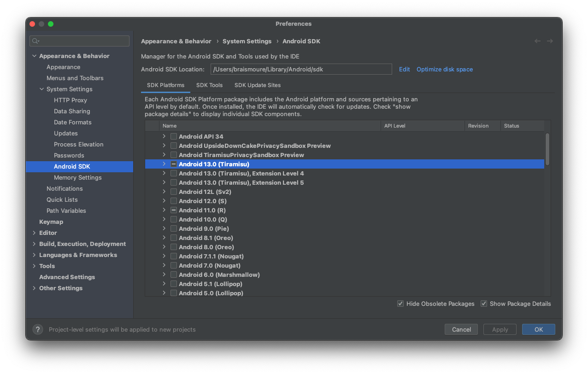Expand the Android 8.0 (Oreo) row
Viewport: 588px width, 374px height.
pyautogui.click(x=164, y=247)
